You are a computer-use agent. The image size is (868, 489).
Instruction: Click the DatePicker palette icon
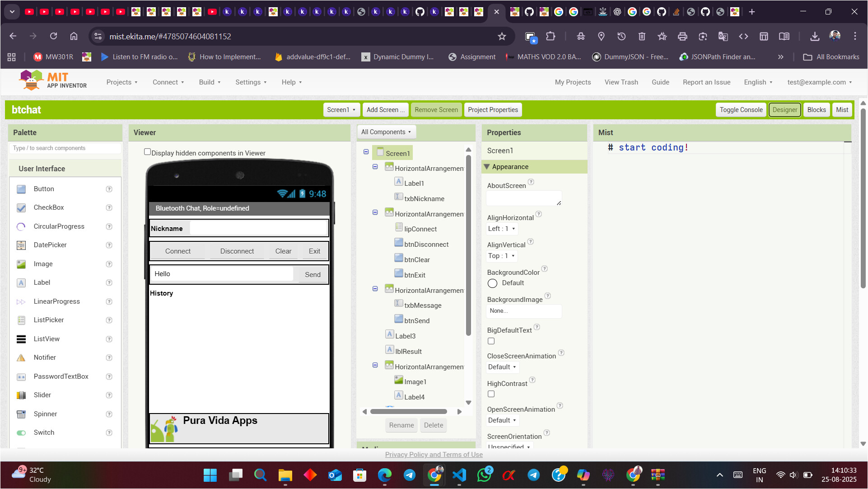(x=21, y=245)
